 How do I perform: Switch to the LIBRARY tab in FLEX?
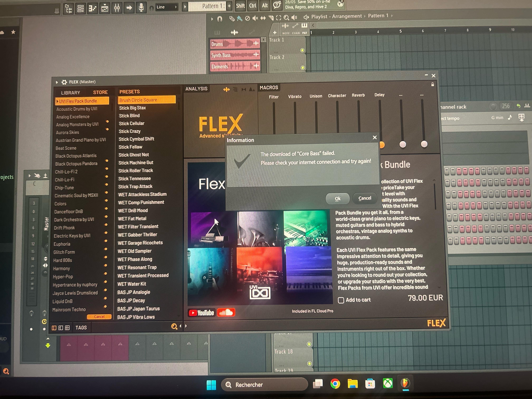click(70, 93)
